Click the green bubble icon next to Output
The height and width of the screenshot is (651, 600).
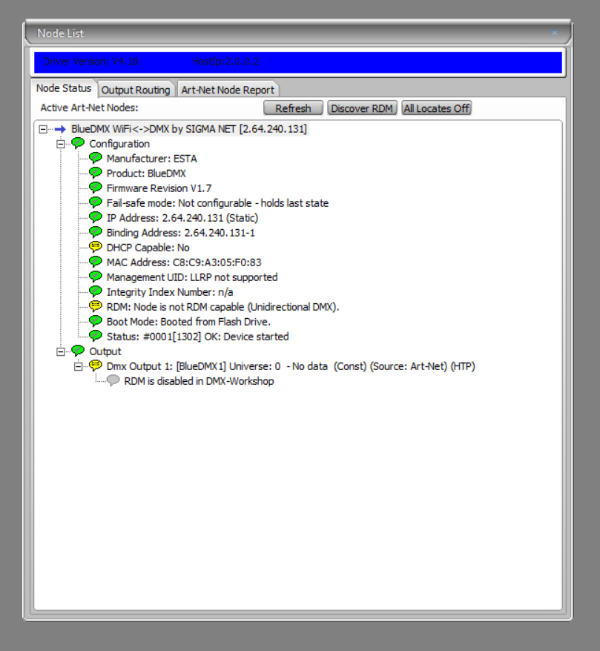coord(78,351)
